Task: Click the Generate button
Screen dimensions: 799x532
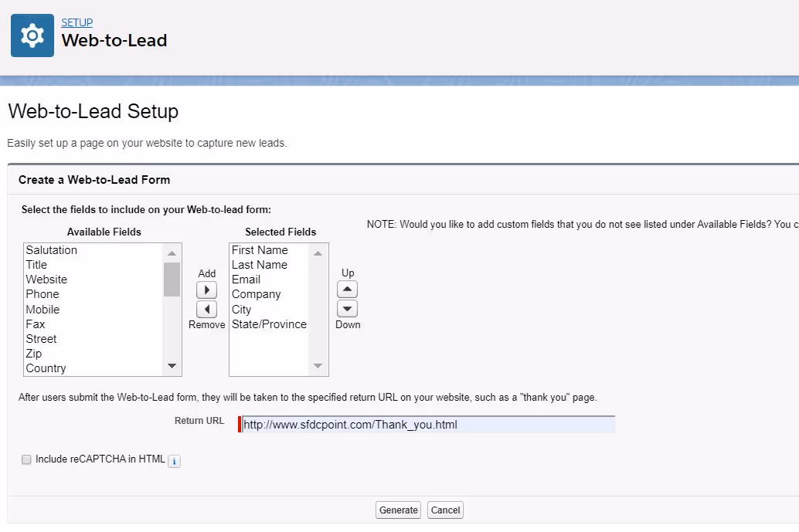Action: coord(398,510)
